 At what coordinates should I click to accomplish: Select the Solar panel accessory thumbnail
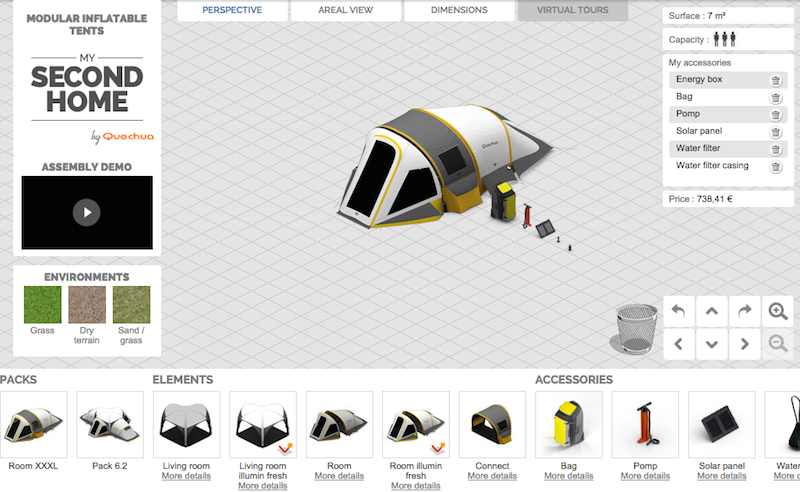coord(722,425)
